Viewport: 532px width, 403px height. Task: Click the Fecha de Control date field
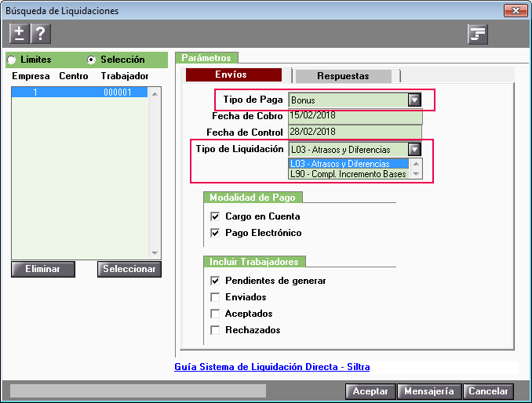(355, 133)
